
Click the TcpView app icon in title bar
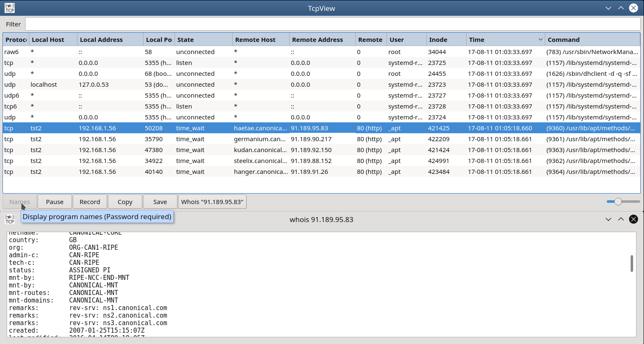pos(10,8)
